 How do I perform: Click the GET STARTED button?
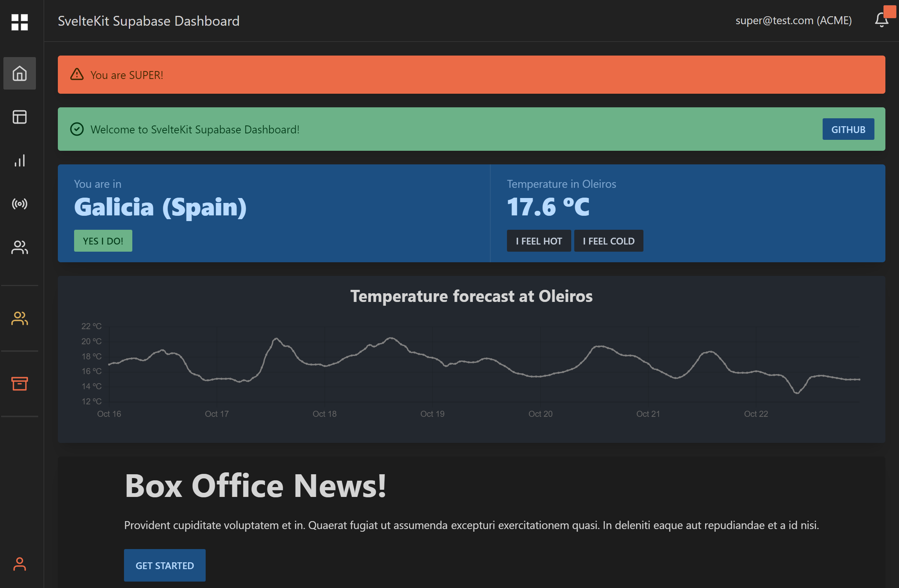(x=164, y=565)
